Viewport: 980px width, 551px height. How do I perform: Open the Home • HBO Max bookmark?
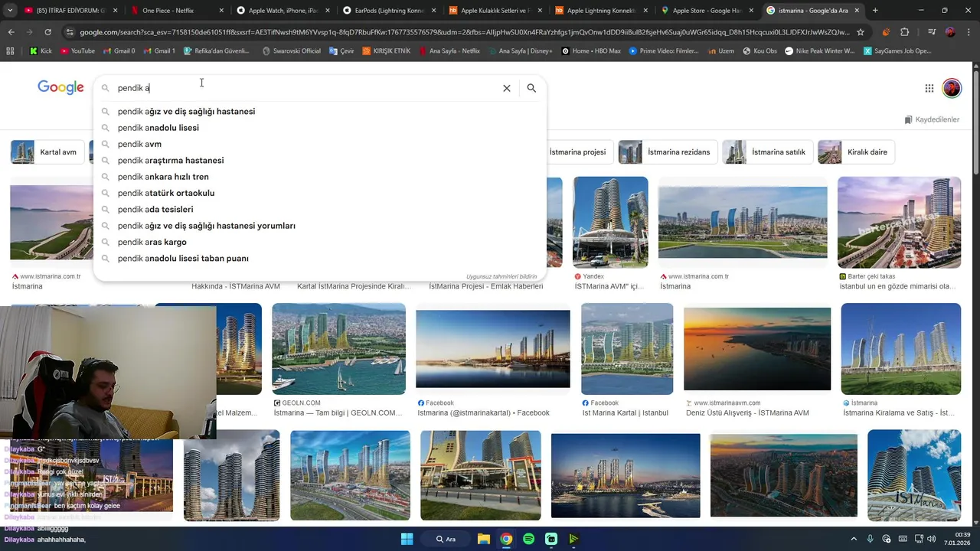point(591,51)
